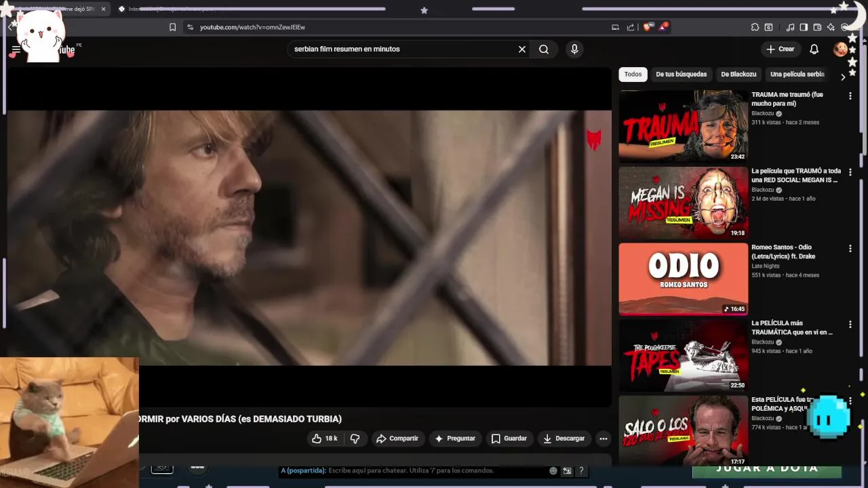This screenshot has height=488, width=868.
Task: Like the video (18 k)
Action: (x=324, y=439)
